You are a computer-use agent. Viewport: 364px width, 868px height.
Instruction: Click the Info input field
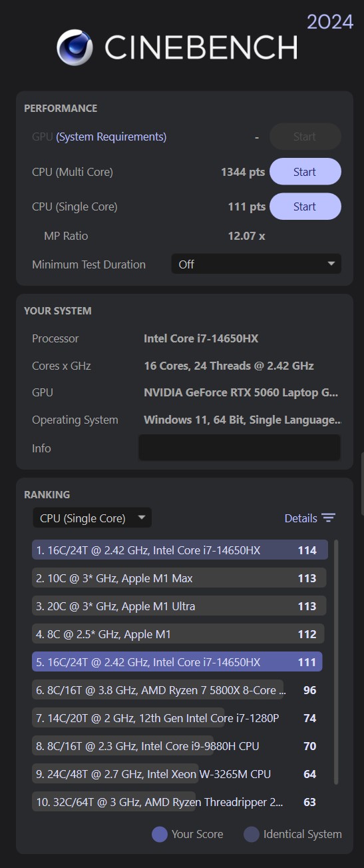(x=240, y=448)
